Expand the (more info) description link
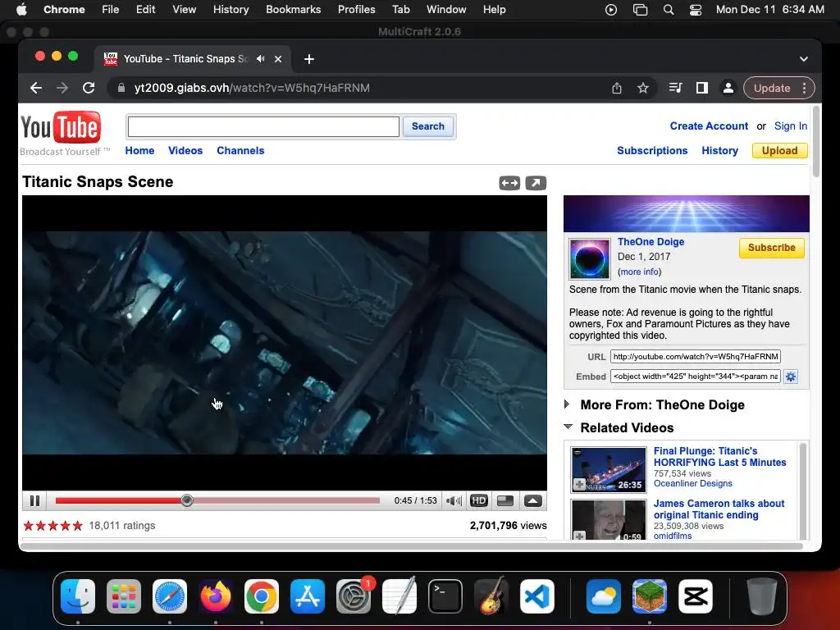This screenshot has height=630, width=840. [640, 272]
